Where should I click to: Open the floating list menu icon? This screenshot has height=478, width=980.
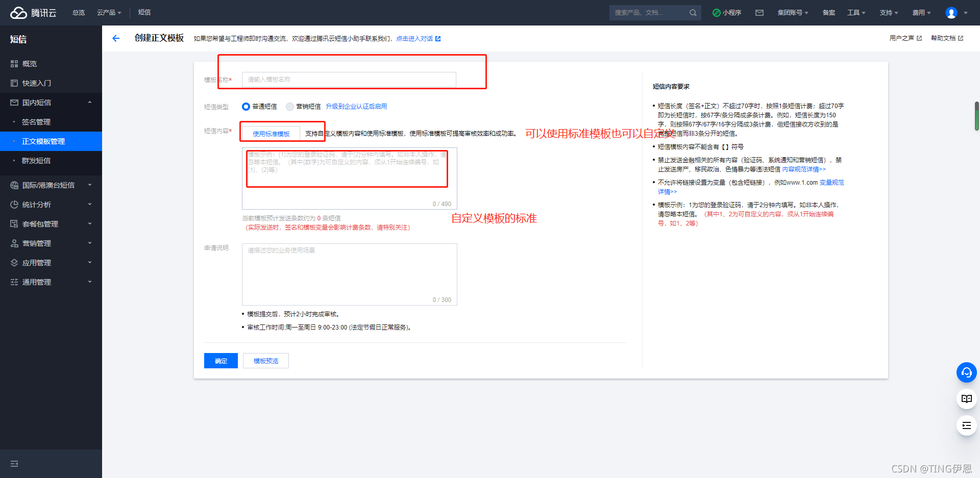tap(967, 425)
